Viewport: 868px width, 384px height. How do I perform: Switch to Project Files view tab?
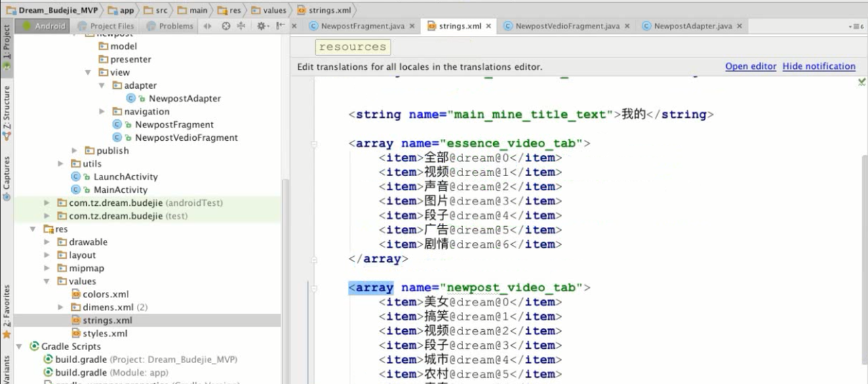click(x=111, y=26)
